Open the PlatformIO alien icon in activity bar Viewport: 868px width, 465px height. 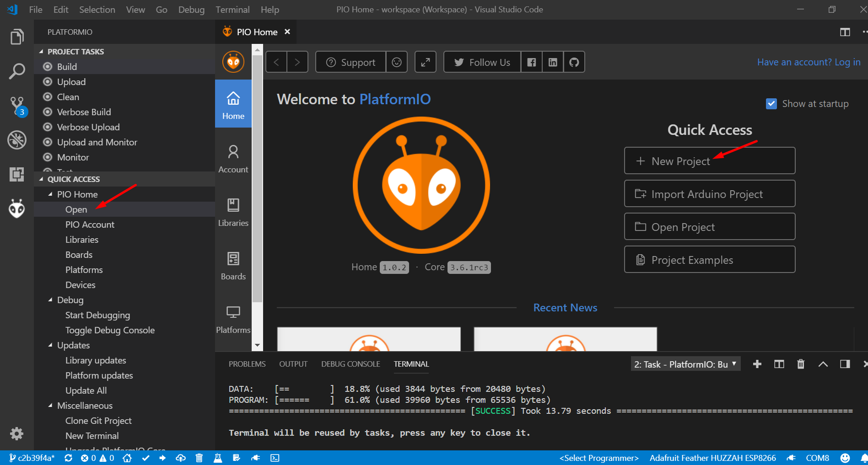pos(17,208)
